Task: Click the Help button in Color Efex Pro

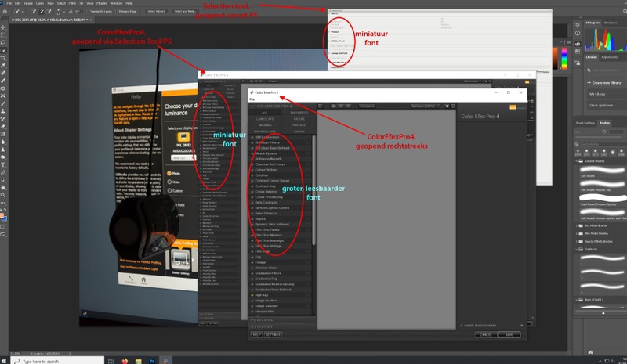Action: click(256, 335)
